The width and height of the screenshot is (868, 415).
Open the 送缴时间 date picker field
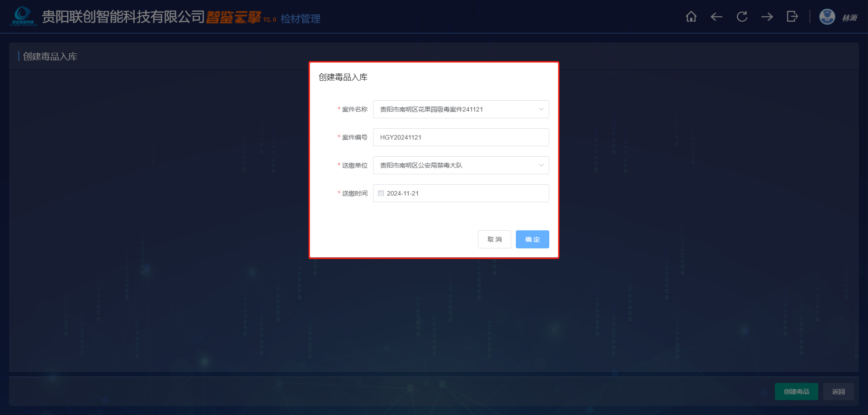point(461,193)
